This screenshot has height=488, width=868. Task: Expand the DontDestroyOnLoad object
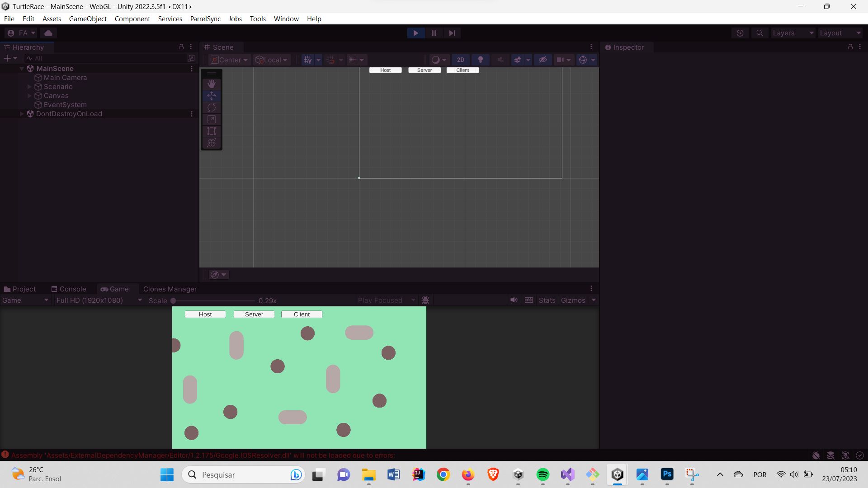click(21, 114)
